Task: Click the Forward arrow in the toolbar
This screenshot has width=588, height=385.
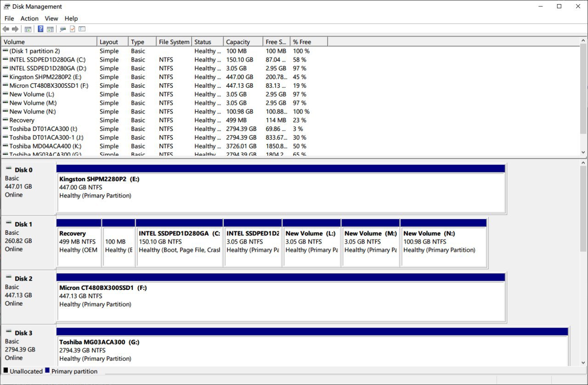Action: coord(15,29)
